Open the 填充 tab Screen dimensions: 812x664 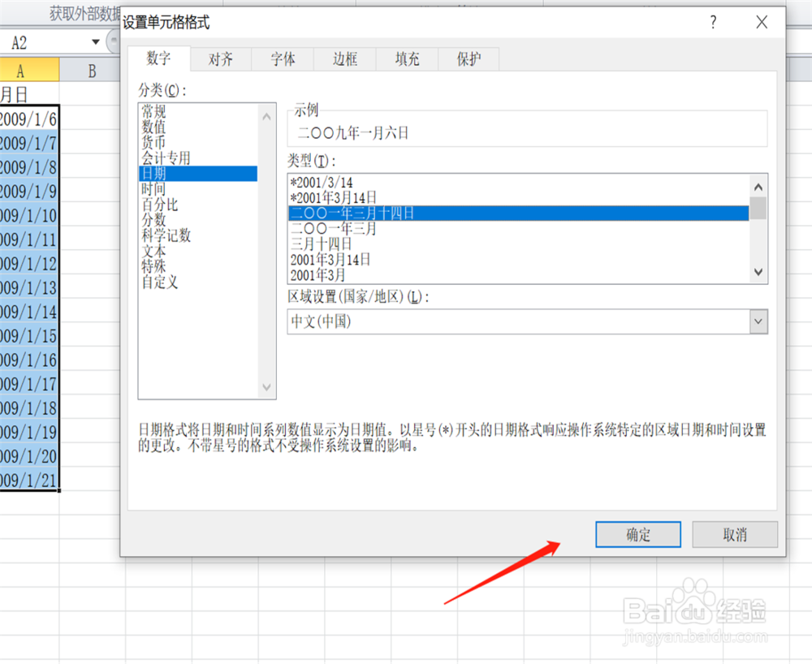(407, 59)
